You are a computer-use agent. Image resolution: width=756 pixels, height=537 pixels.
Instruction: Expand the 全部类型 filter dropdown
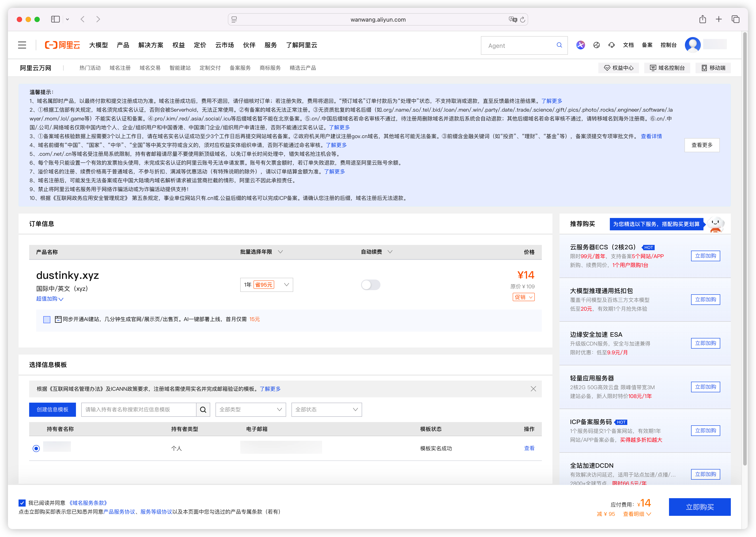click(250, 410)
